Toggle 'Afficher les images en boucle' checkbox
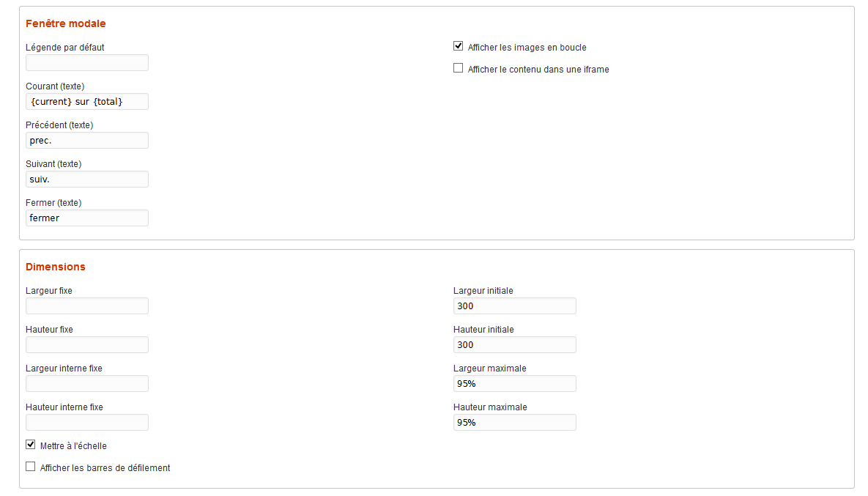Image resolution: width=868 pixels, height=496 pixels. click(459, 46)
